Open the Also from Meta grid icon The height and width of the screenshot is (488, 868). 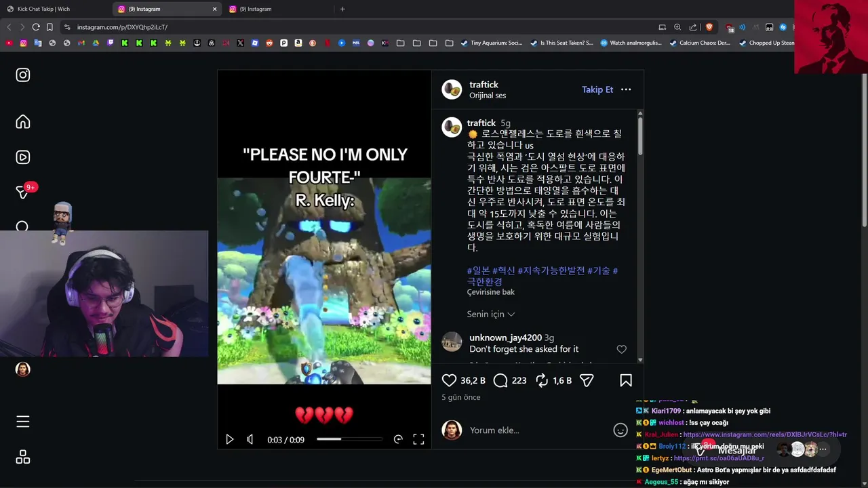click(23, 457)
